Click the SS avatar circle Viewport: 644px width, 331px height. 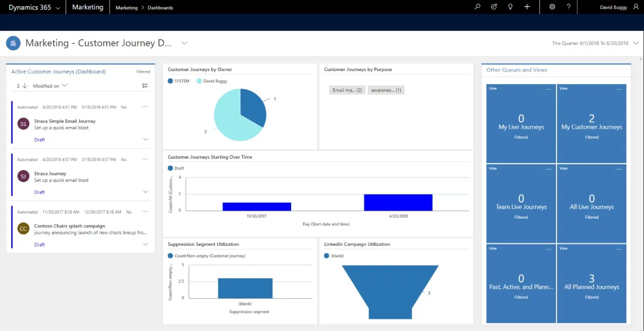pos(23,124)
